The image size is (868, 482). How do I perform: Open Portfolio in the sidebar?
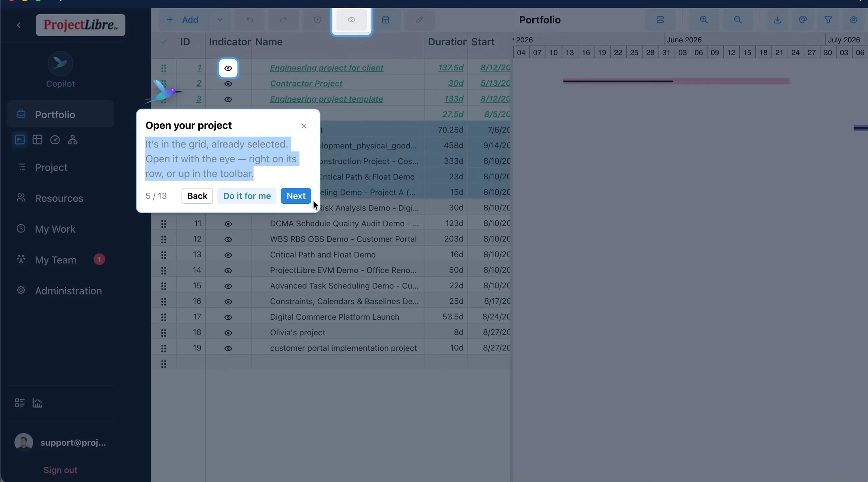(x=60, y=114)
